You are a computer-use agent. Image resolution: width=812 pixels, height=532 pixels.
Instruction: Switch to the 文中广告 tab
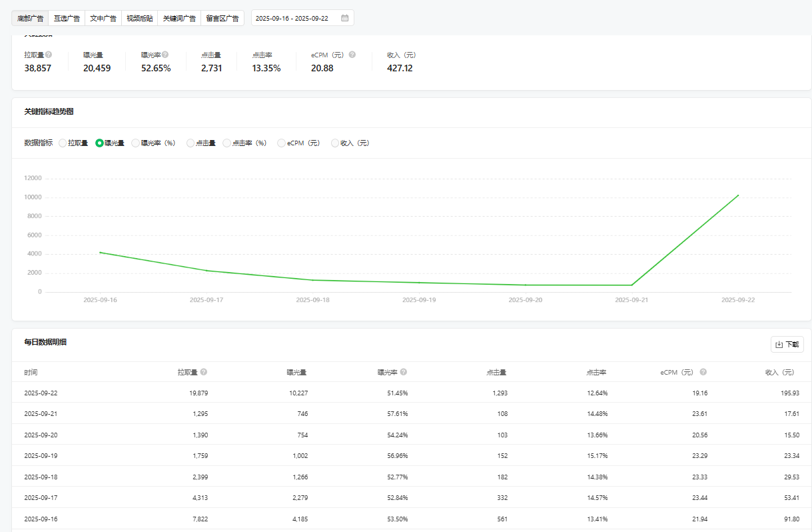coord(103,18)
